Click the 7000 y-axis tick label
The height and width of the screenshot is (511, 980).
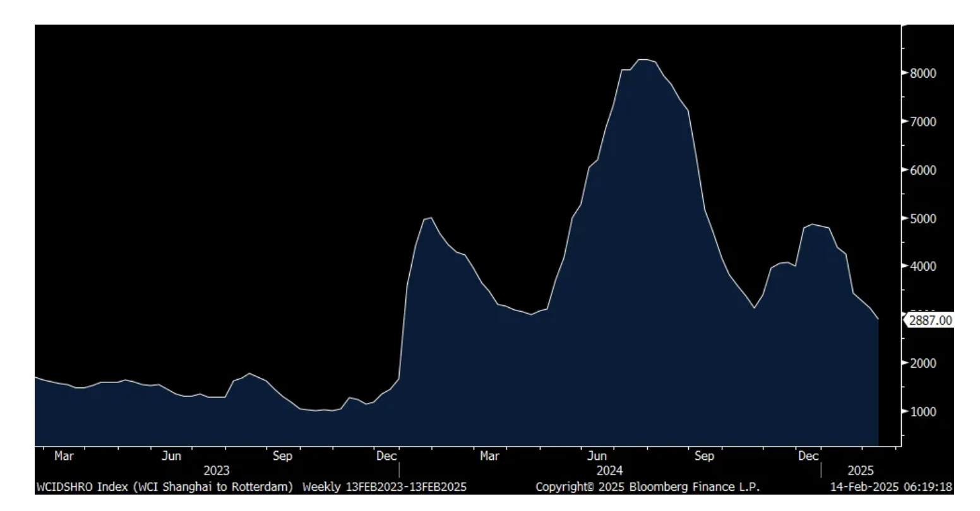pyautogui.click(x=923, y=121)
